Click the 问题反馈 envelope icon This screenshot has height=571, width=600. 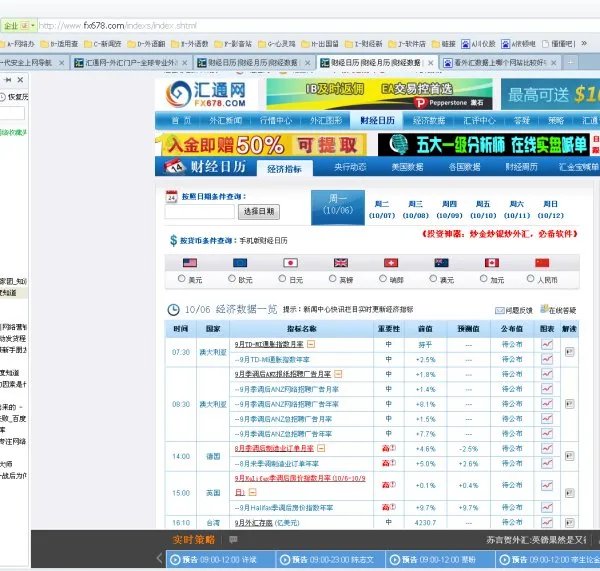(x=500, y=310)
